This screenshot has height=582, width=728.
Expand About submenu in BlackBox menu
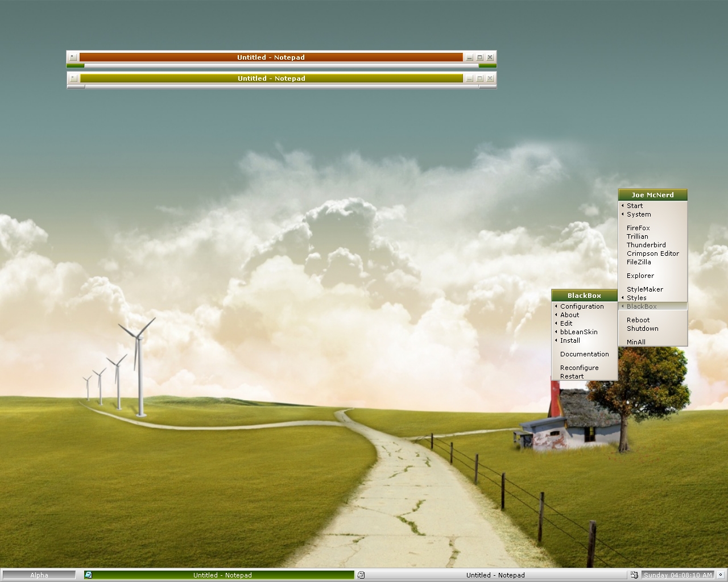point(585,315)
